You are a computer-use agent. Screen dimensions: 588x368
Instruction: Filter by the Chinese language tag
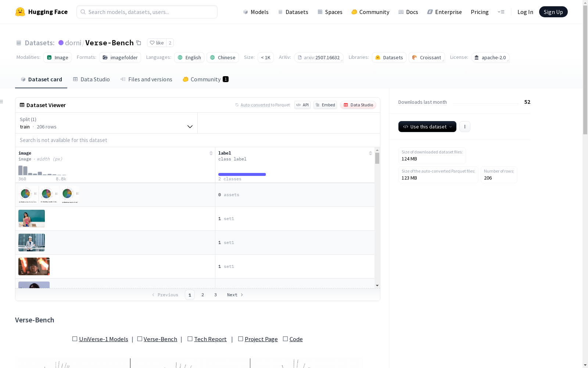(x=223, y=57)
